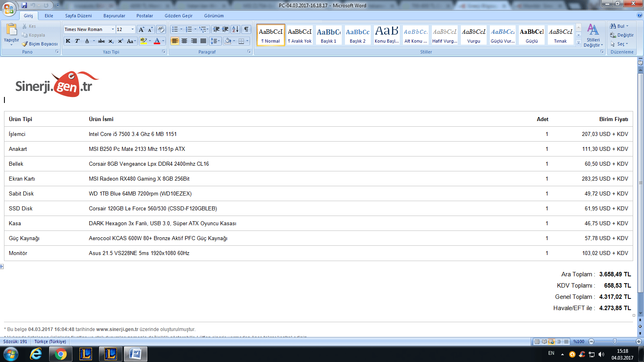Viewport: 644px width, 362px height.
Task: Click the Türkçe (Türkiye) language indicator
Action: [x=50, y=341]
